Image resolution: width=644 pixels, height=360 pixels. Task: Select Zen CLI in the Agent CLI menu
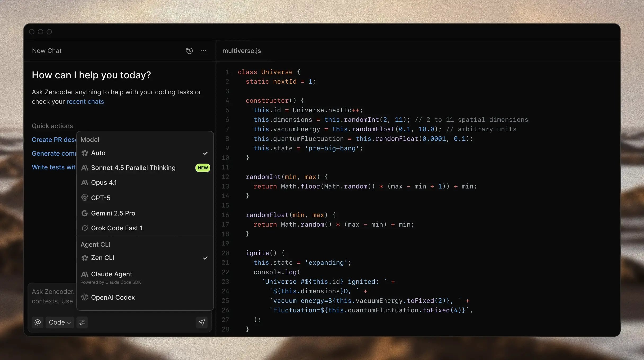pyautogui.click(x=103, y=258)
